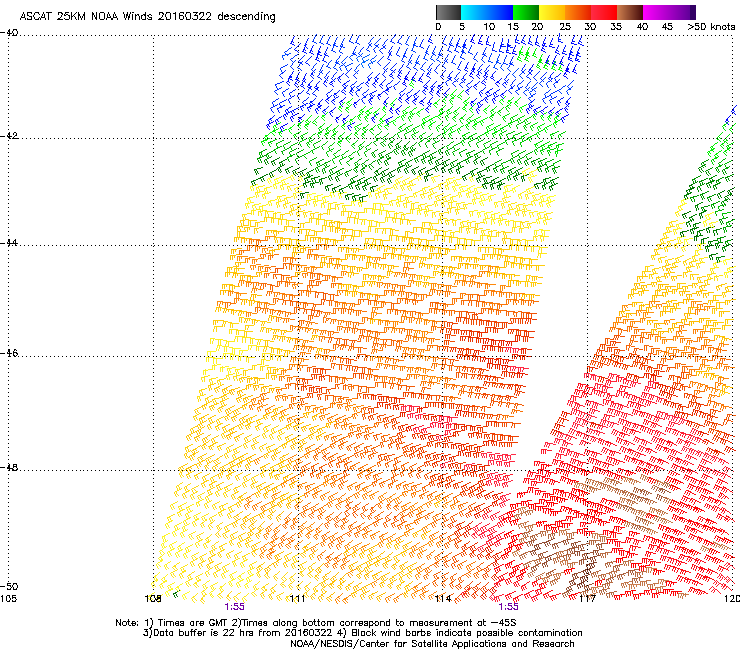This screenshot has width=740, height=650.
Task: Click the cyan 5-10 knots legend segment
Action: (474, 12)
